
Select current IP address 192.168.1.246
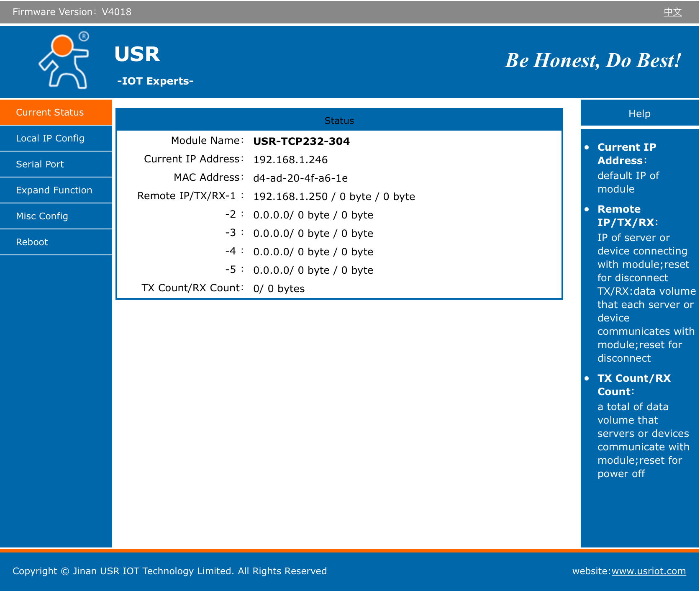[290, 159]
